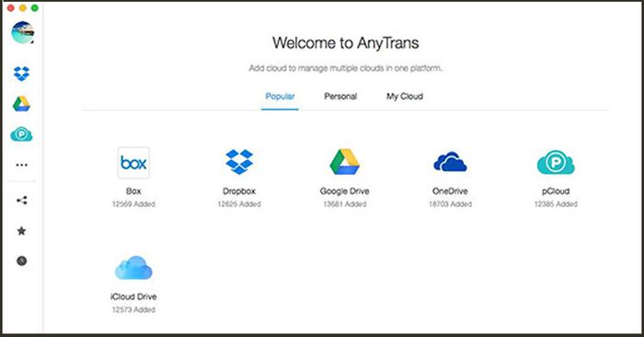The image size is (644, 337).
Task: Switch to the Popular tab
Action: 280,97
